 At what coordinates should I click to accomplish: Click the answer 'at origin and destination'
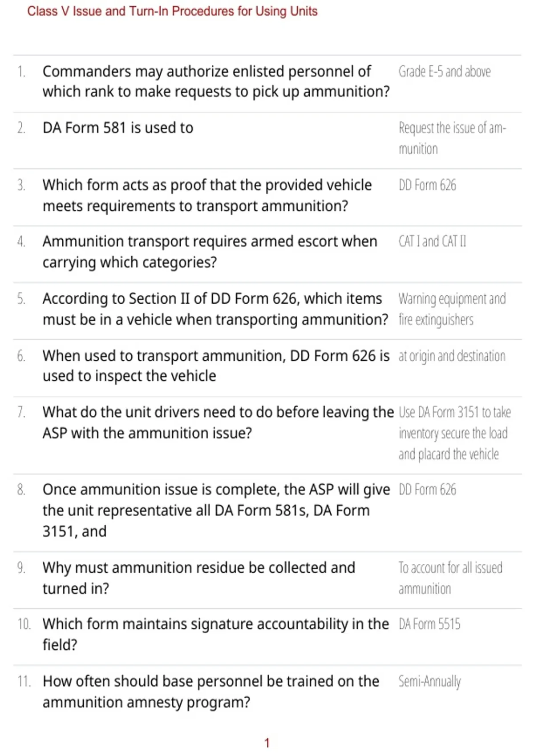452,356
